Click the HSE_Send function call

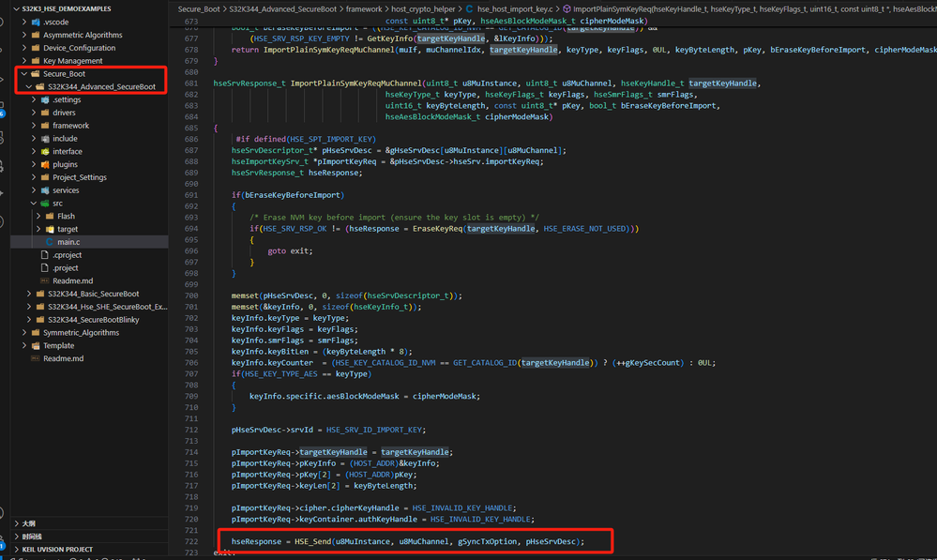pyautogui.click(x=312, y=541)
